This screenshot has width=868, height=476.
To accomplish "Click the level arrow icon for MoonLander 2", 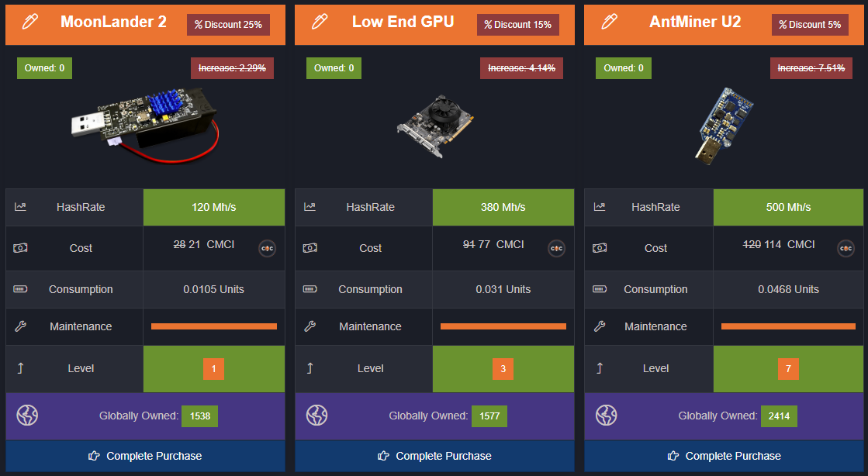I will (20, 368).
